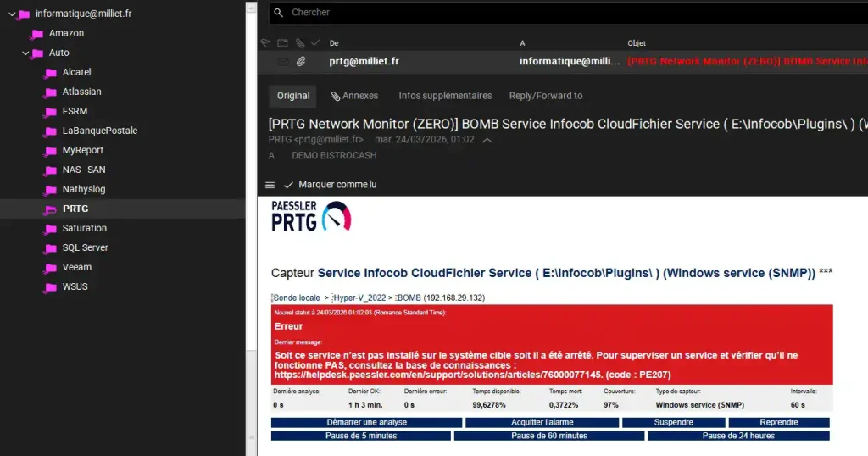Sort messages by the A column header
The height and width of the screenshot is (456, 868).
pyautogui.click(x=522, y=43)
